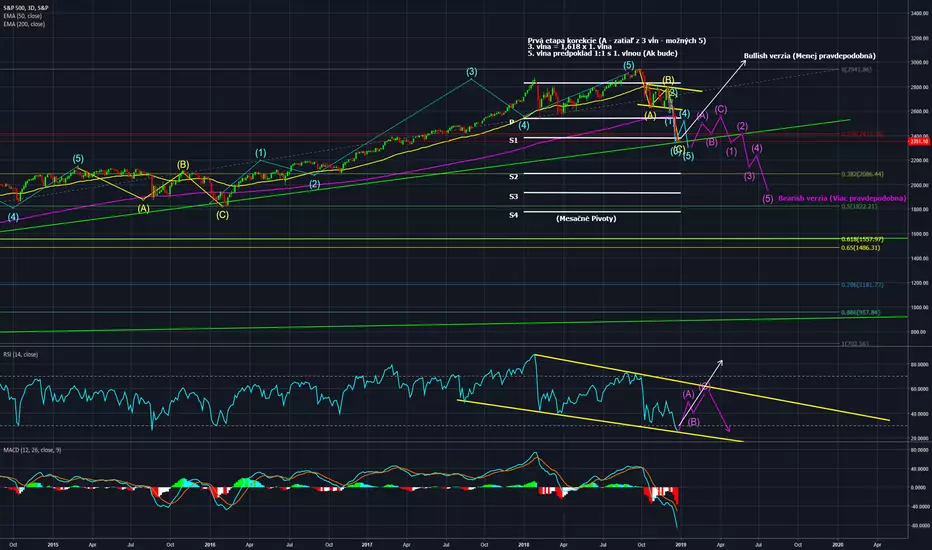Click the Fibonacci 0.618(1557.97) level label
This screenshot has height=550, width=932.
[x=862, y=239]
